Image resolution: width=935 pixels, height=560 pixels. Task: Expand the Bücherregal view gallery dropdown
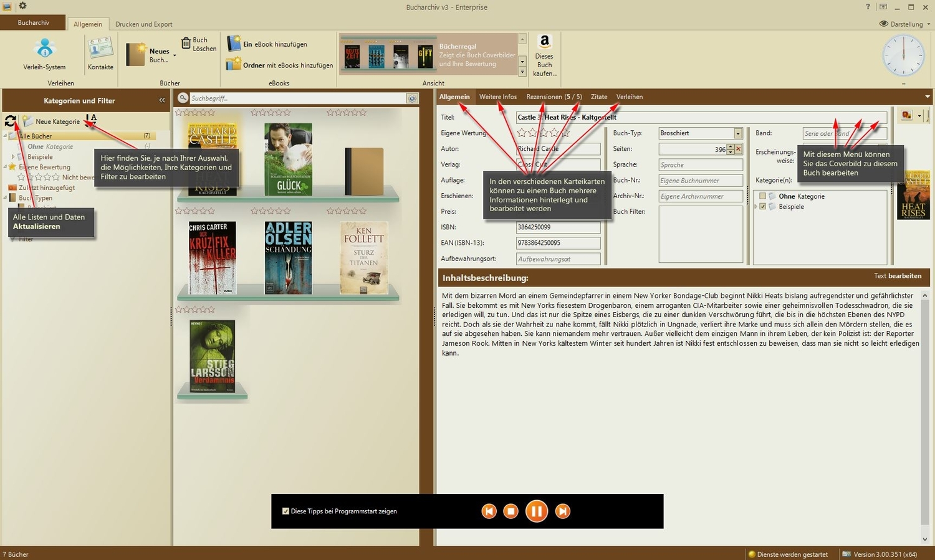522,72
